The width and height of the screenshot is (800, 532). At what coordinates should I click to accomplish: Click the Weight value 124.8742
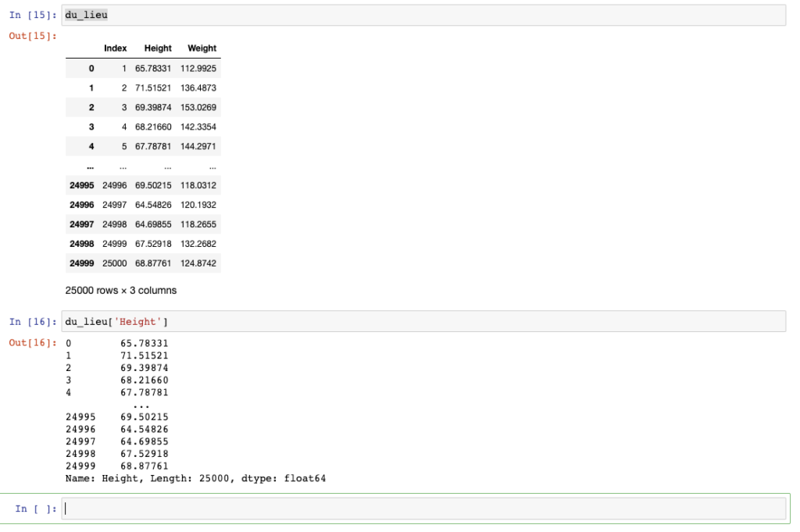[x=198, y=263]
